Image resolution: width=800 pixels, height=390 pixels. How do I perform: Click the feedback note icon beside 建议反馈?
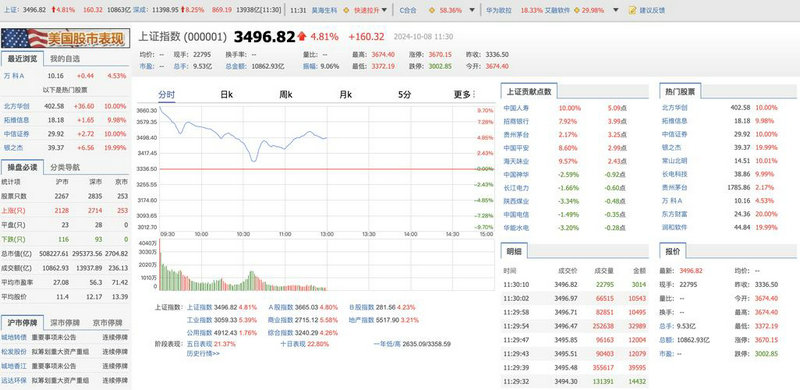click(x=633, y=10)
